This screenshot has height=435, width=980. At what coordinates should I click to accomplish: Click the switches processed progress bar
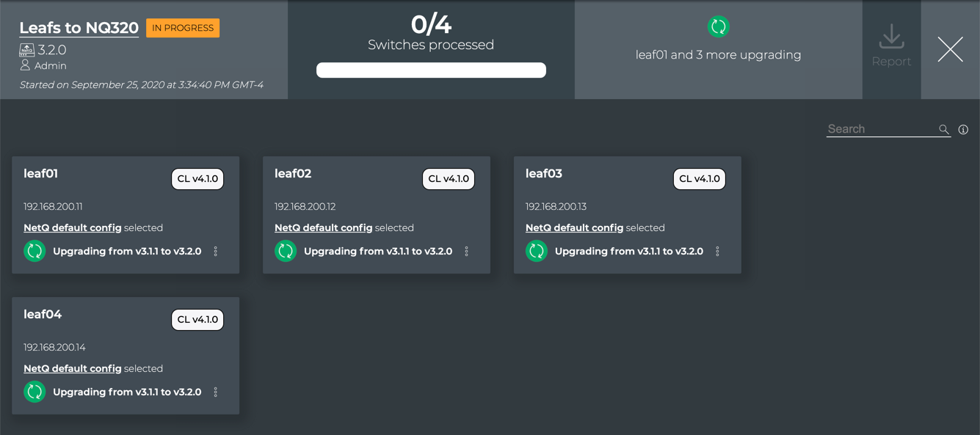pos(431,70)
